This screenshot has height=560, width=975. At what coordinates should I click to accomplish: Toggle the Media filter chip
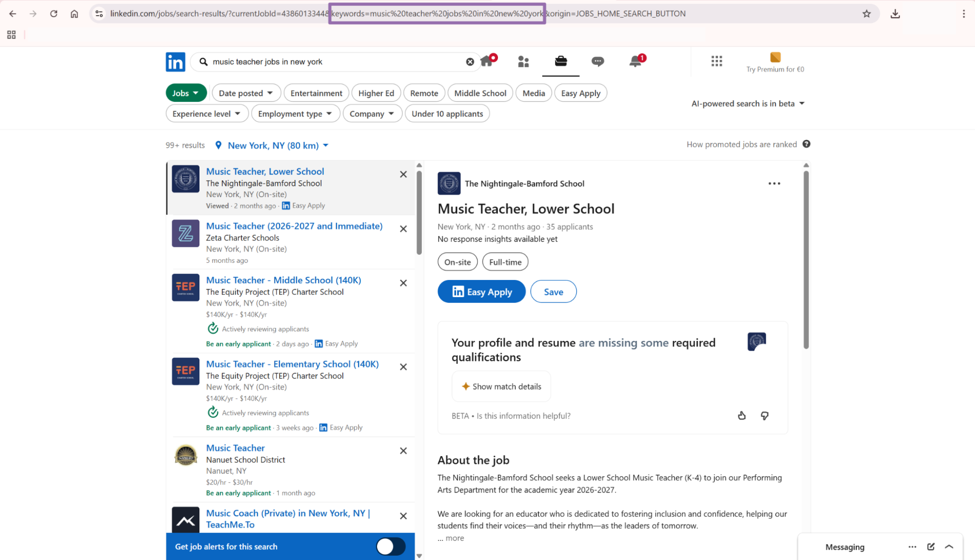click(534, 93)
